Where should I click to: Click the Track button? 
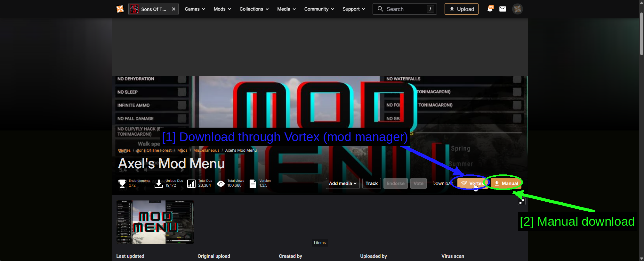pos(371,183)
